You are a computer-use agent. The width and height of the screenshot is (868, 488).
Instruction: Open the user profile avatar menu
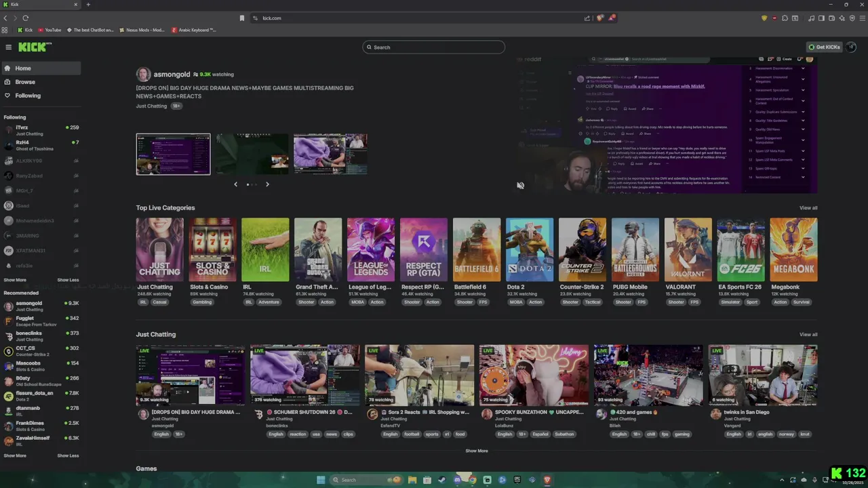coord(851,47)
